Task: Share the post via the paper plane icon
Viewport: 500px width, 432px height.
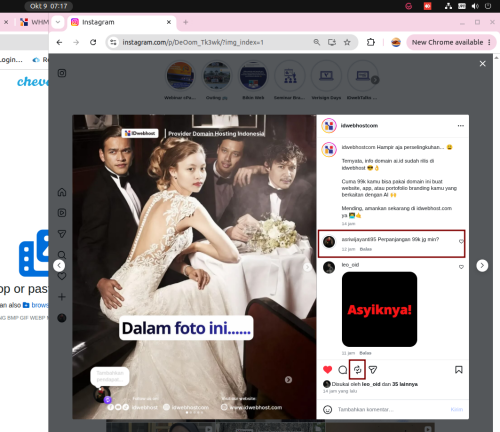Action: click(373, 370)
